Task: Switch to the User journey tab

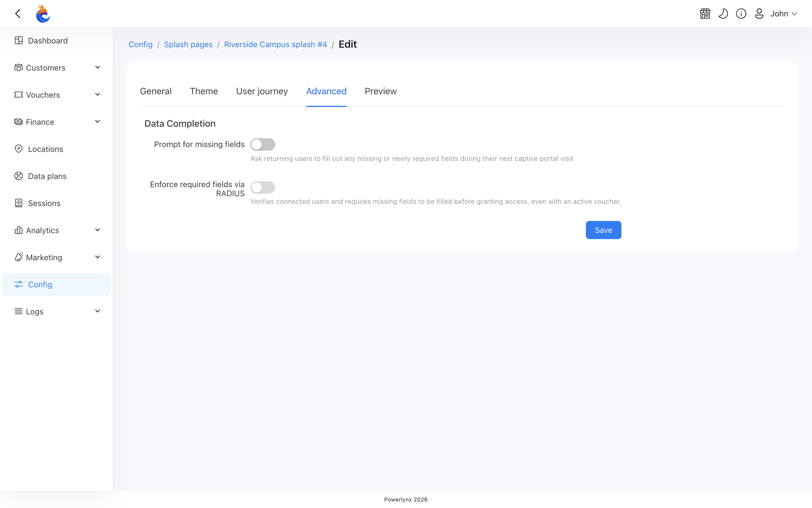Action: point(262,91)
